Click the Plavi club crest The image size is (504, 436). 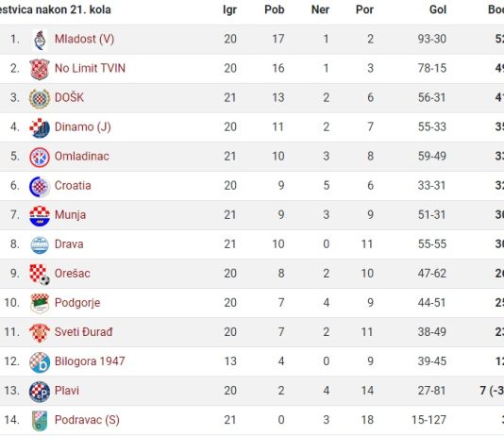click(x=40, y=392)
